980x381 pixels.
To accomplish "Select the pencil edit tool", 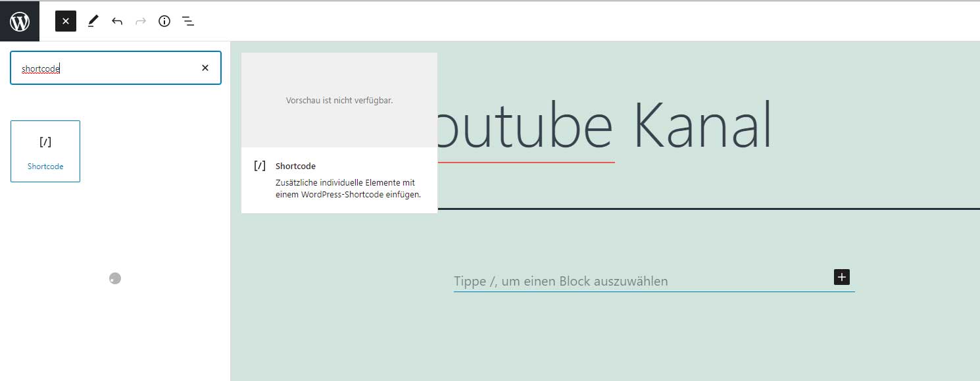I will (93, 21).
